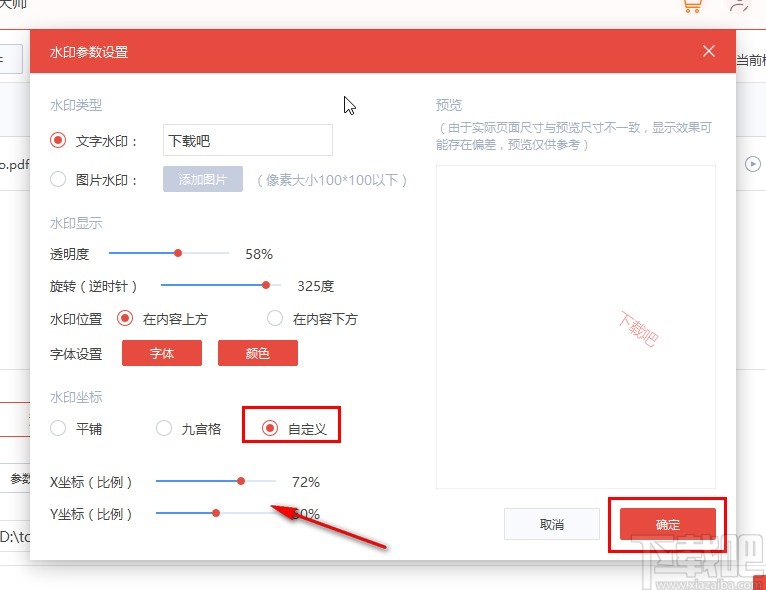766x590 pixels.
Task: Select the 图片水印 radio button
Action: [58, 179]
